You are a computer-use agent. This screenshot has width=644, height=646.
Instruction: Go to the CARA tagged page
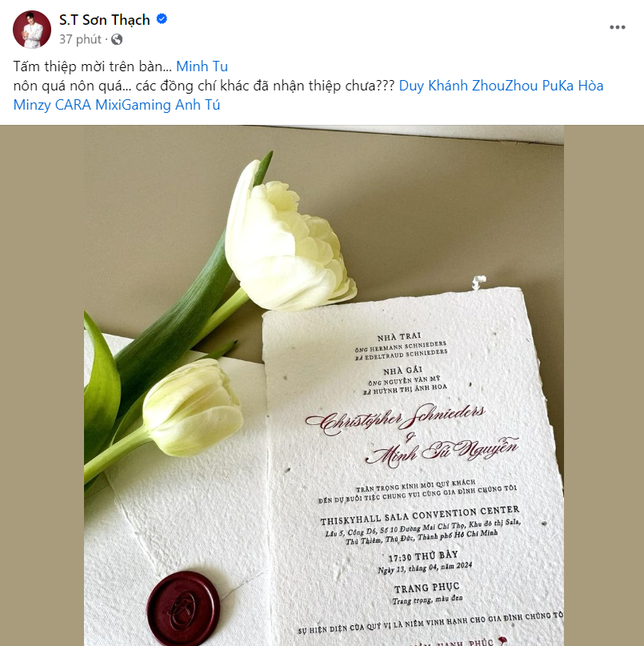tap(73, 104)
